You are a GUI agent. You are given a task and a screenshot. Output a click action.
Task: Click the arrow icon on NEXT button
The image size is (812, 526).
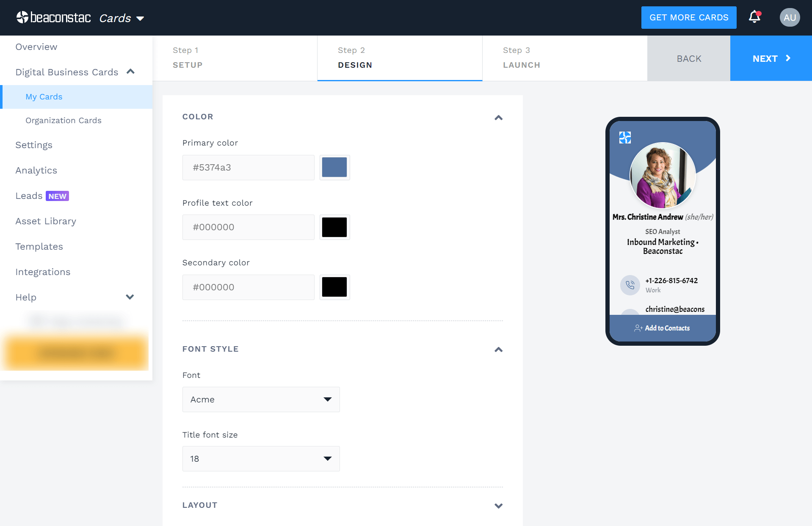pos(788,58)
